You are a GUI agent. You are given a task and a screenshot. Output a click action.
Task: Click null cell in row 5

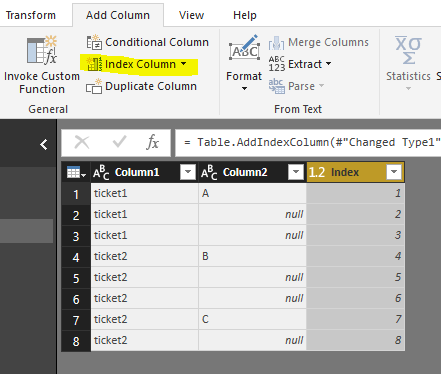tap(252, 277)
